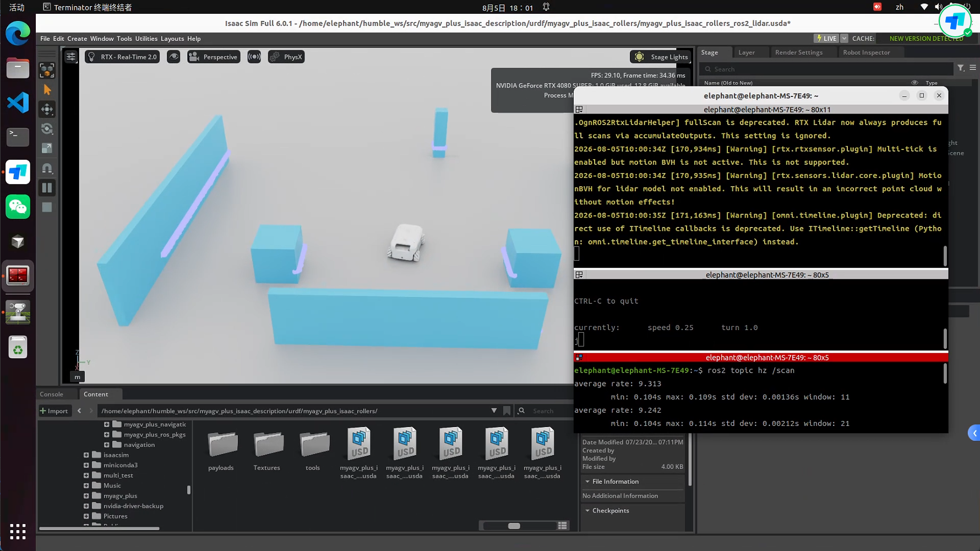The height and width of the screenshot is (551, 980).
Task: Collapse the Checkpoints section
Action: [x=587, y=511]
